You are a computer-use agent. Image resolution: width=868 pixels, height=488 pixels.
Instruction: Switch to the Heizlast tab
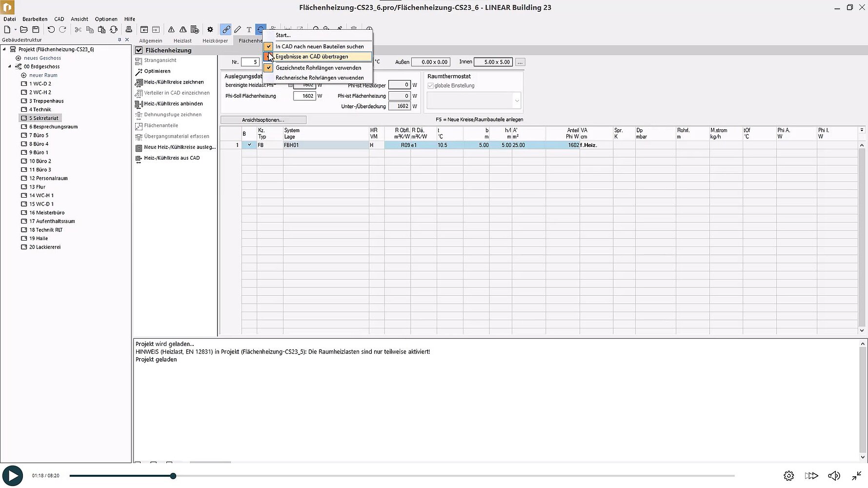click(x=182, y=41)
